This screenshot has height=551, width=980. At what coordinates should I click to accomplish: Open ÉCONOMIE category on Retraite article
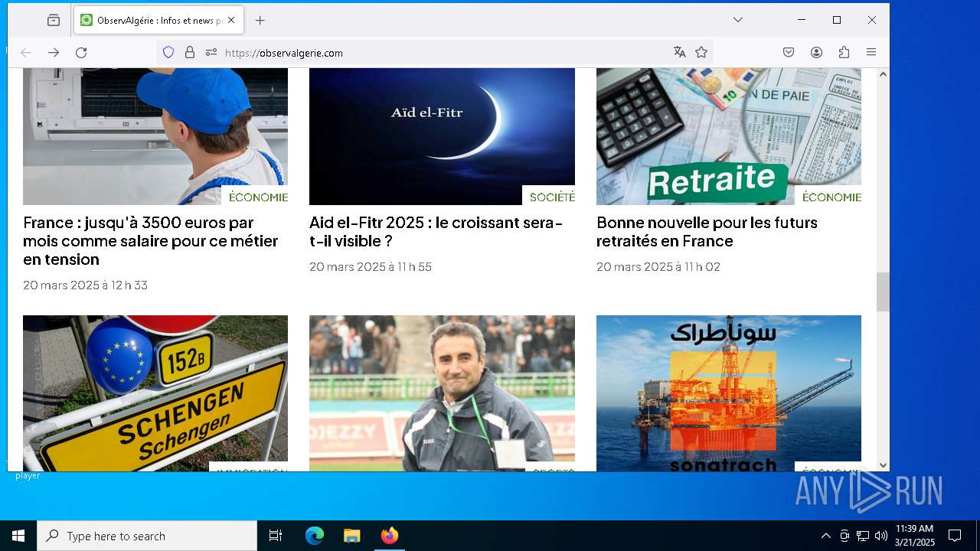coord(831,197)
